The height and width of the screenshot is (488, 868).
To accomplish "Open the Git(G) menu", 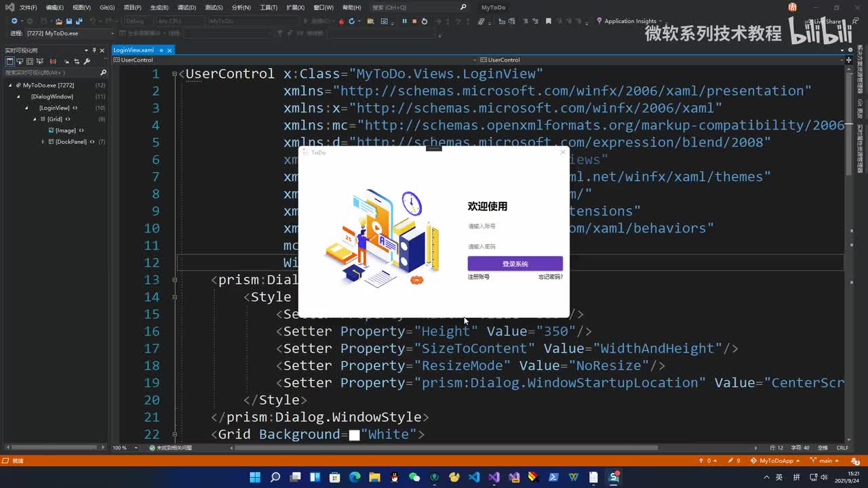I will pos(107,7).
